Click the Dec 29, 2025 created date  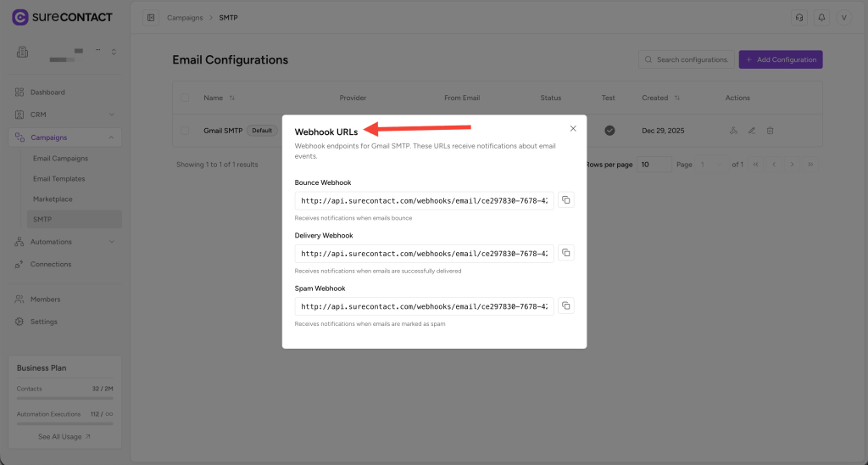663,131
